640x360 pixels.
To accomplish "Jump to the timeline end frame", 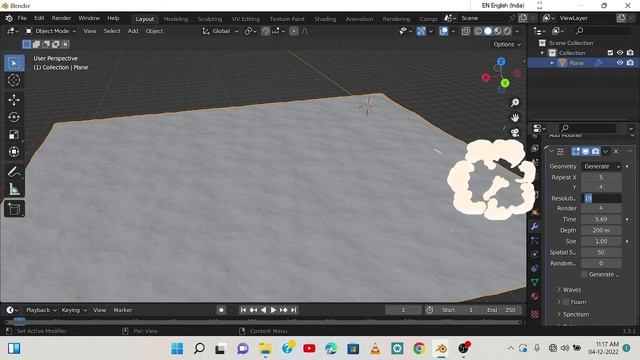I will (x=294, y=310).
